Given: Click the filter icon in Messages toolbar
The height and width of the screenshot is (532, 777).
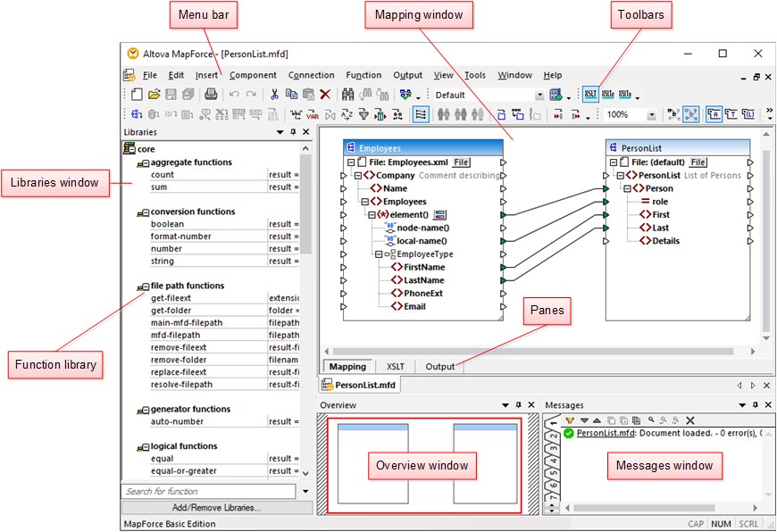Looking at the screenshot, I should pos(570,420).
